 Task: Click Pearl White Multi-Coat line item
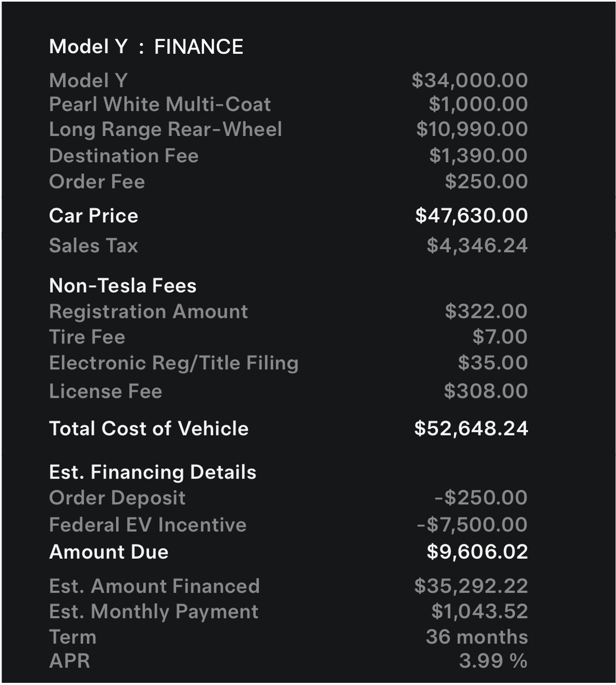point(160,104)
